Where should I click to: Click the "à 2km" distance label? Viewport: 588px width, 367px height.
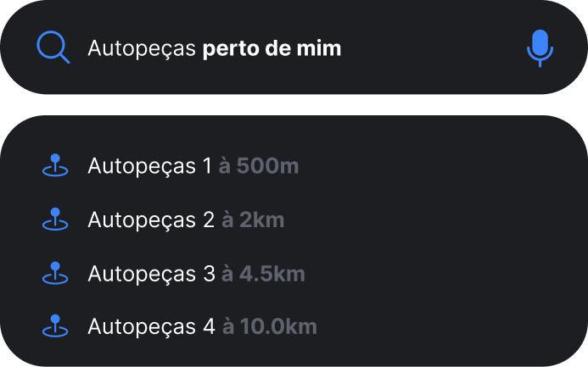pyautogui.click(x=253, y=220)
